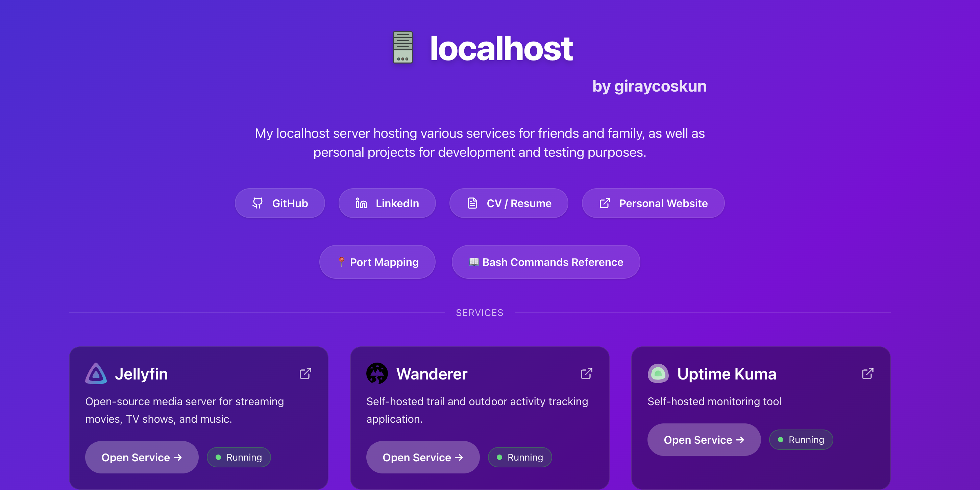
Task: Click the external link icon on Personal Website
Action: point(605,203)
